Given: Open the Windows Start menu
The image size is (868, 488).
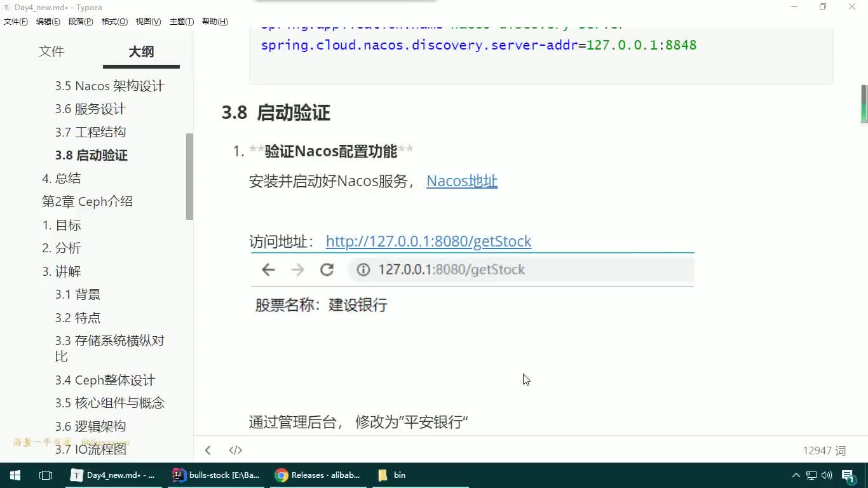Looking at the screenshot, I should point(15,475).
